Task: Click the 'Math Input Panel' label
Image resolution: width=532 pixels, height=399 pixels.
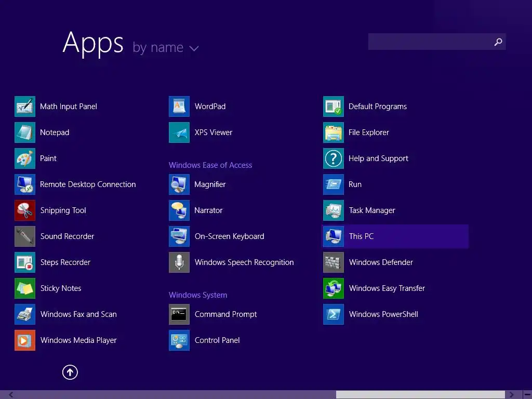Action: point(69,107)
